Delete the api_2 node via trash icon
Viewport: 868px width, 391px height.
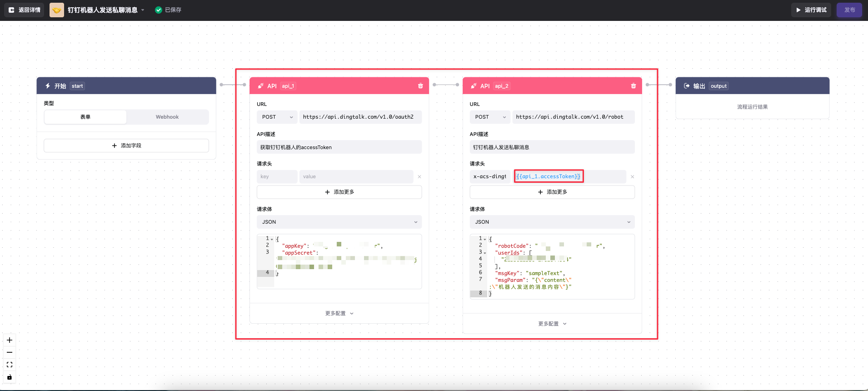(x=634, y=86)
